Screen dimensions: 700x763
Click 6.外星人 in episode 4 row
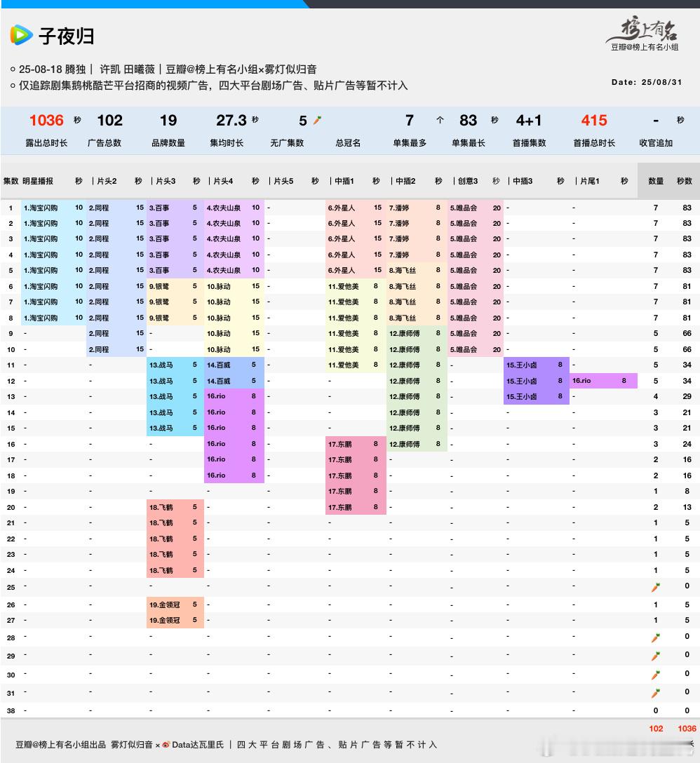[342, 255]
